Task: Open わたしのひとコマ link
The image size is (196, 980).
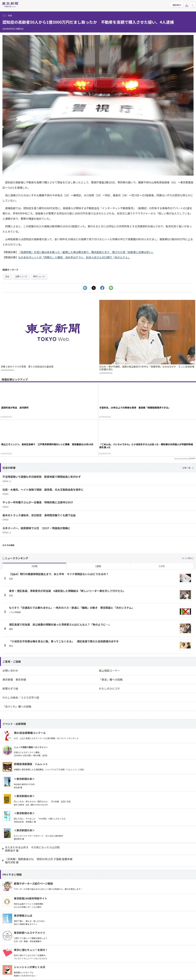Action: click(109, 689)
